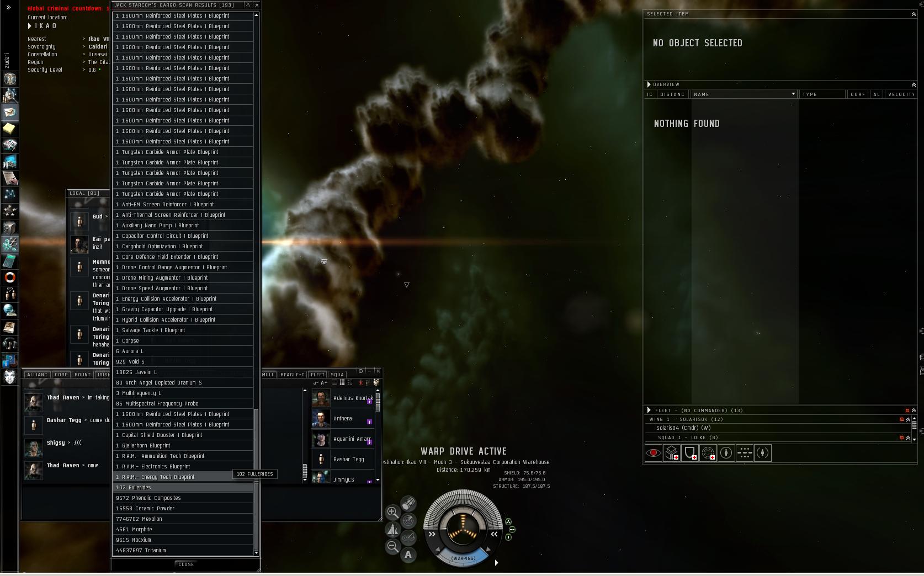924x576 pixels.
Task: Open the scanner radar HUD button
Action: pyautogui.click(x=408, y=520)
